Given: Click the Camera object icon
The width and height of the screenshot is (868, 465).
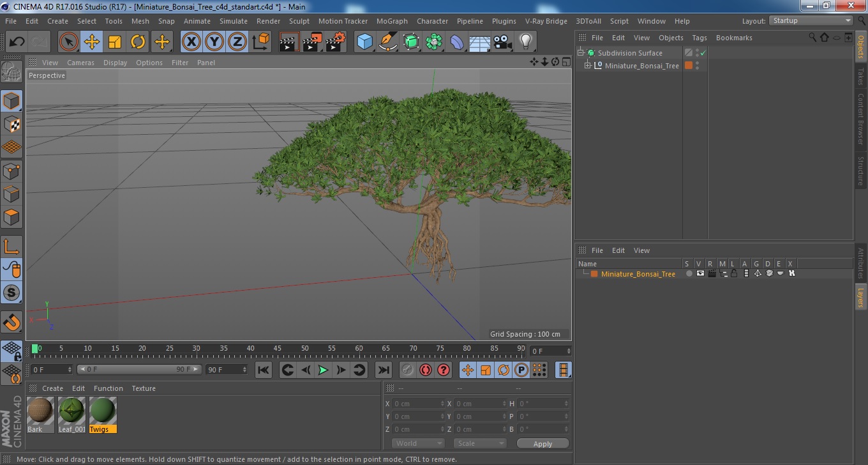Looking at the screenshot, I should (502, 42).
